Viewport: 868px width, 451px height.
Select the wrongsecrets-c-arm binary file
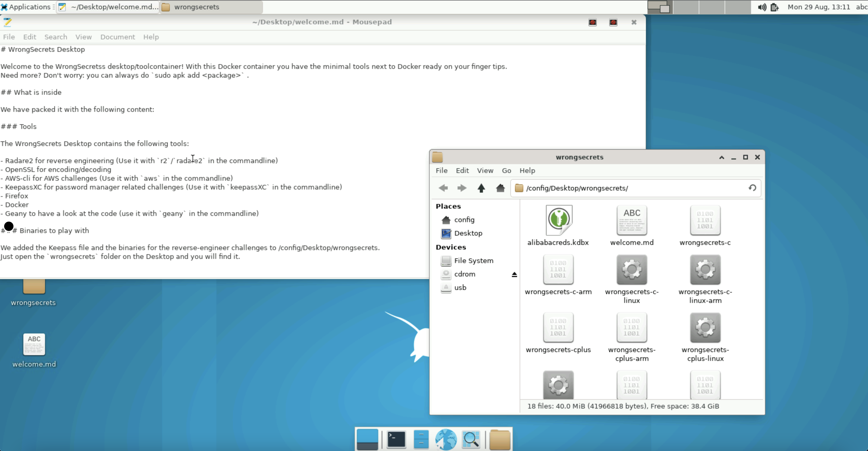click(558, 275)
